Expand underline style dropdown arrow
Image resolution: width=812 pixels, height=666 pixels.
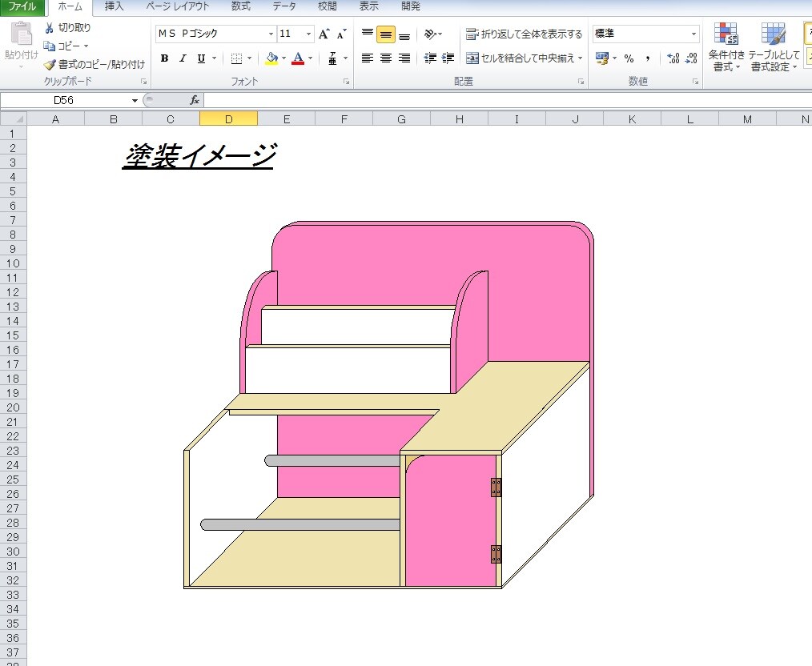coord(214,58)
